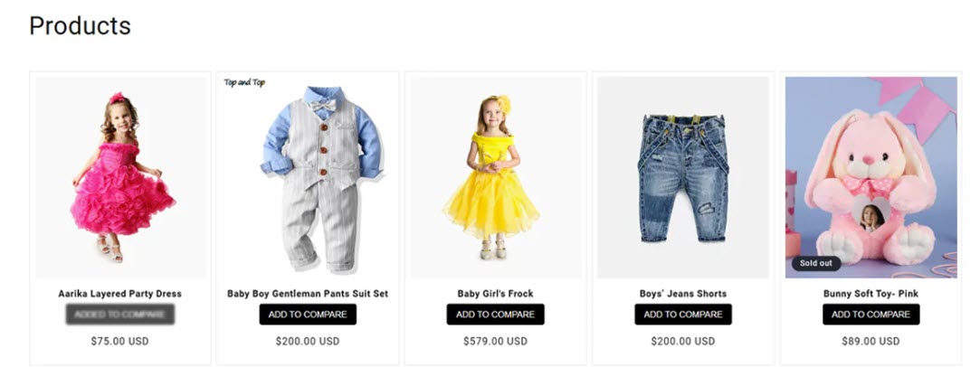Open the Bunny Soft Toy product image
Screen dimensions: 980x367
click(x=871, y=177)
